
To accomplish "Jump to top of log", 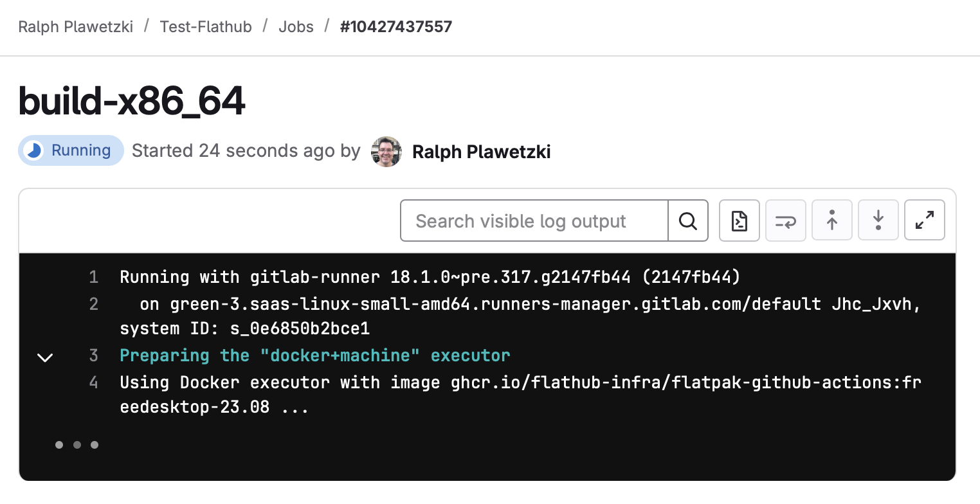I will [x=832, y=221].
